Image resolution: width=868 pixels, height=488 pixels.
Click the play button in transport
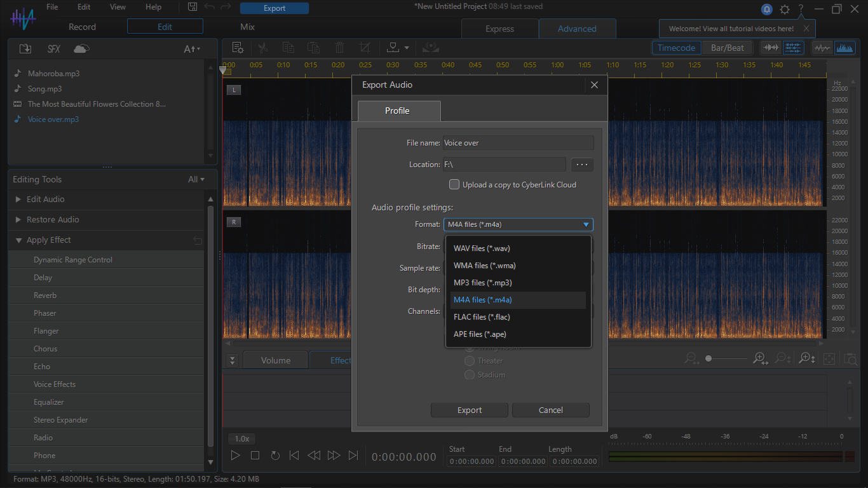pos(235,456)
